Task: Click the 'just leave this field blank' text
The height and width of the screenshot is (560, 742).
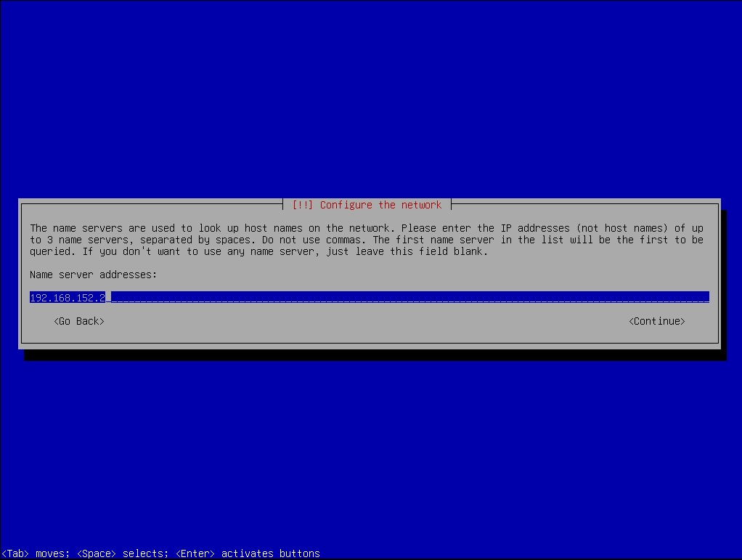Action: pyautogui.click(x=407, y=251)
